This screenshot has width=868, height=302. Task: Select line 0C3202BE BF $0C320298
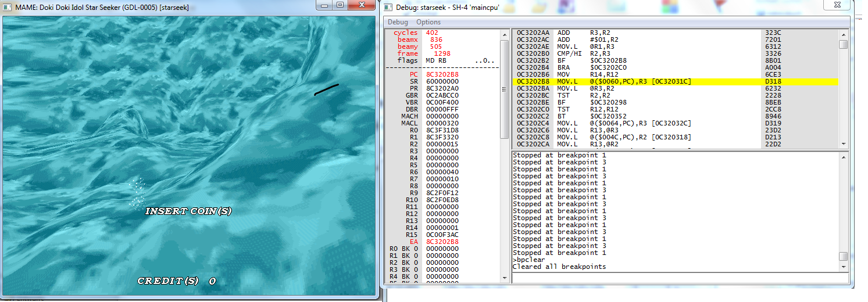click(674, 103)
